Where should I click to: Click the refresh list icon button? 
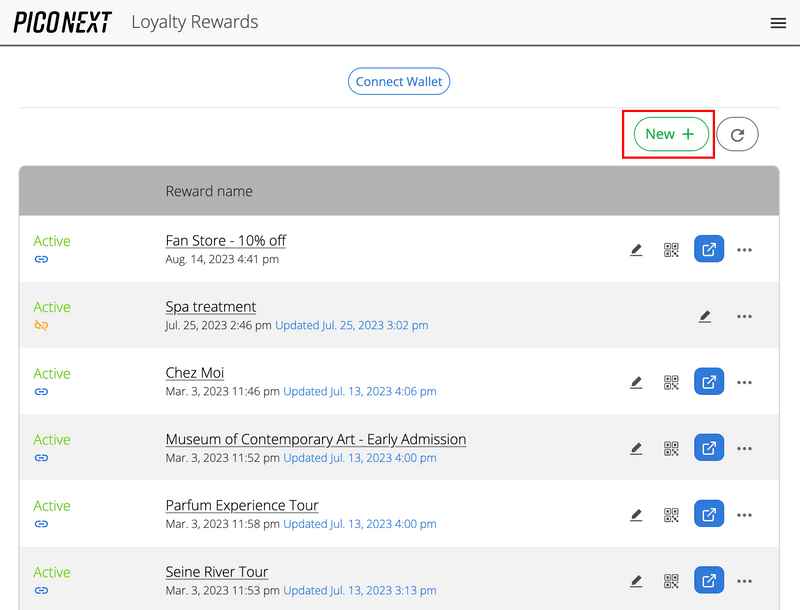pos(737,134)
